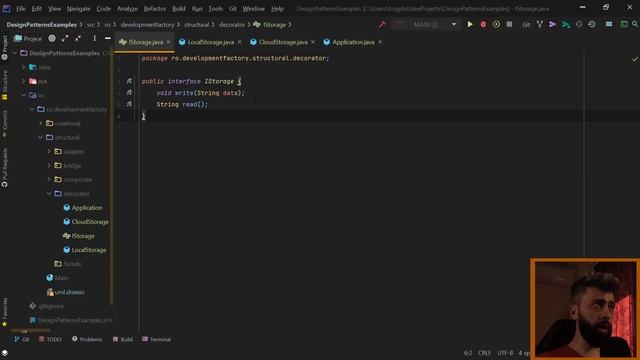Close the IStorage.java tab
The height and width of the screenshot is (360, 640).
click(x=168, y=42)
